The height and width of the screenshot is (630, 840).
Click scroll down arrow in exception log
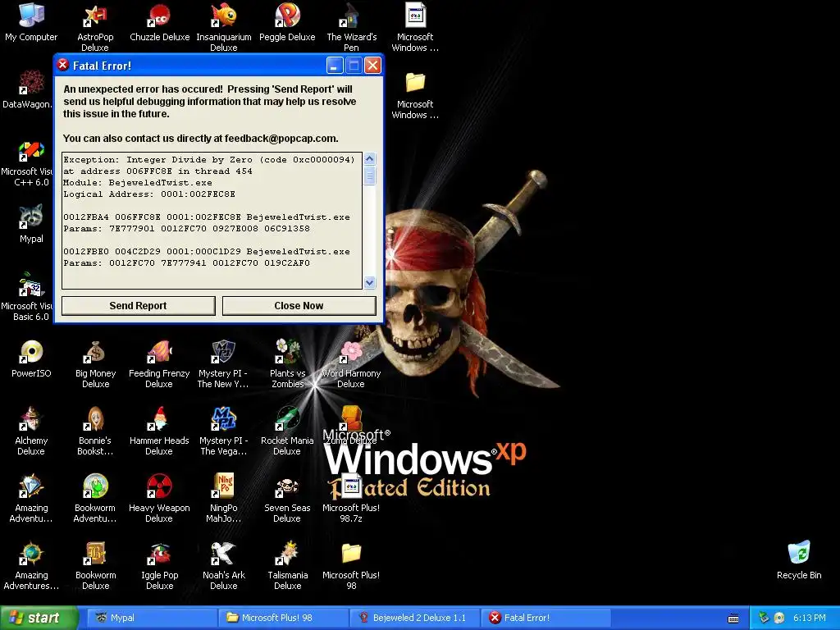[x=370, y=282]
